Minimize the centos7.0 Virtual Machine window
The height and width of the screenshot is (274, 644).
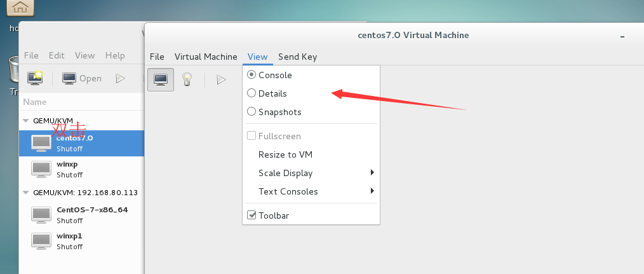coord(622,37)
